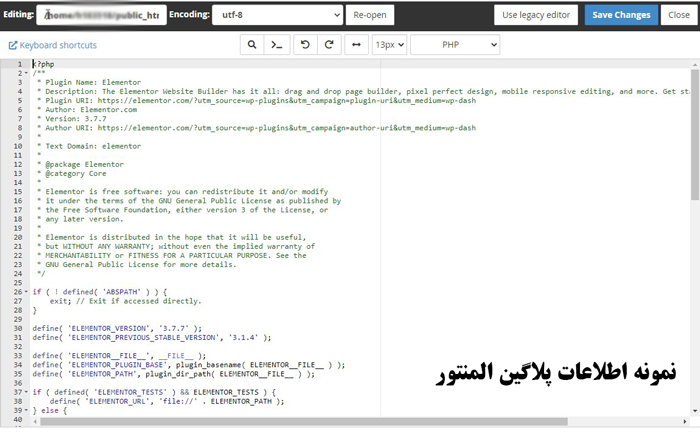
Task: Click the horizontal scrollbar right arrow
Action: pyautogui.click(x=685, y=421)
